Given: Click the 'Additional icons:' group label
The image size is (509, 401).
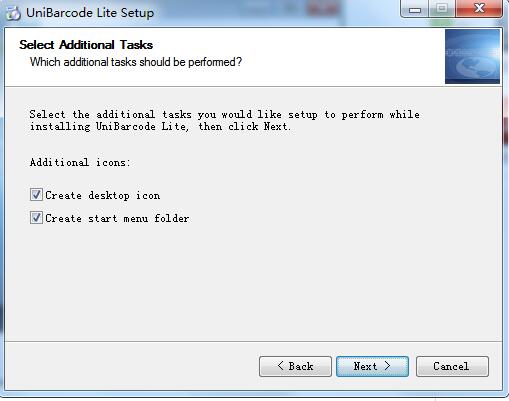Looking at the screenshot, I should pyautogui.click(x=80, y=162).
